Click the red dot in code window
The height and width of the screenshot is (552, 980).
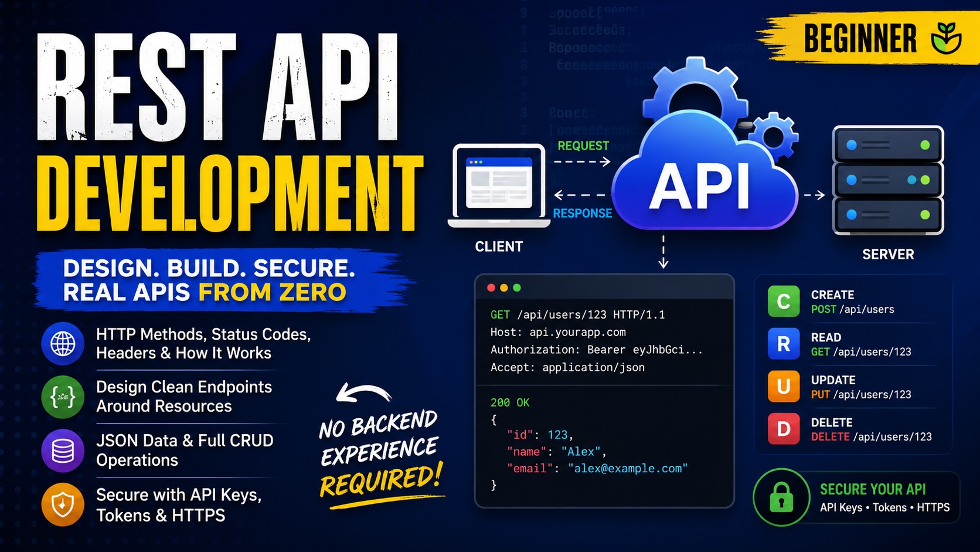coord(491,287)
